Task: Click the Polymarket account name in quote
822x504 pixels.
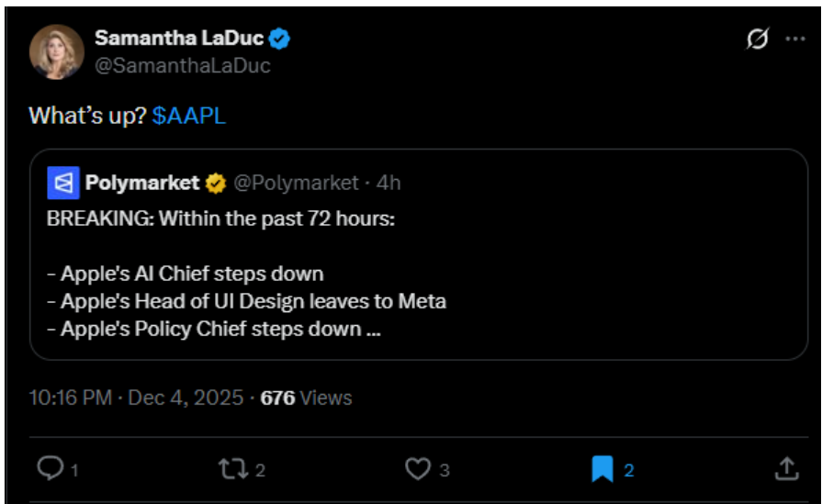Action: click(141, 183)
